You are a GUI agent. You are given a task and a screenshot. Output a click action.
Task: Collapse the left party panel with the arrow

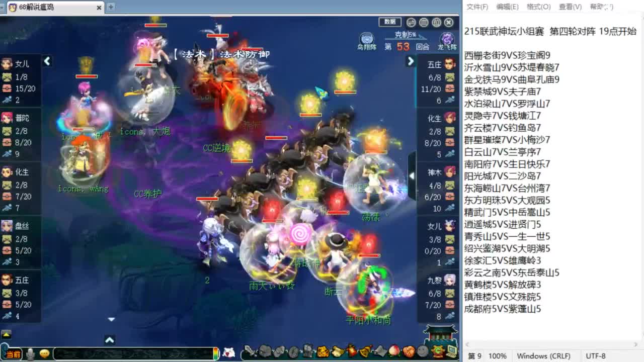click(x=47, y=61)
